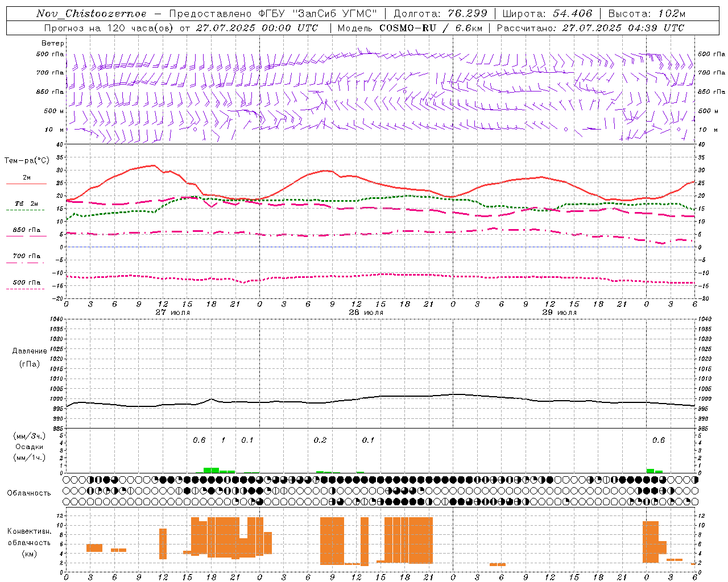Click the "2м" temperature legend entry

(x=27, y=178)
